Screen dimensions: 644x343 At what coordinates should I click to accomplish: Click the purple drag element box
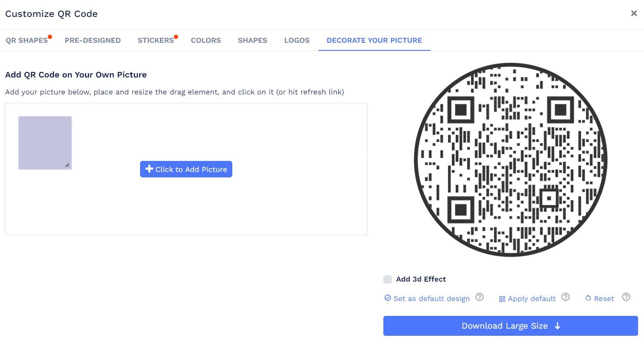(45, 143)
